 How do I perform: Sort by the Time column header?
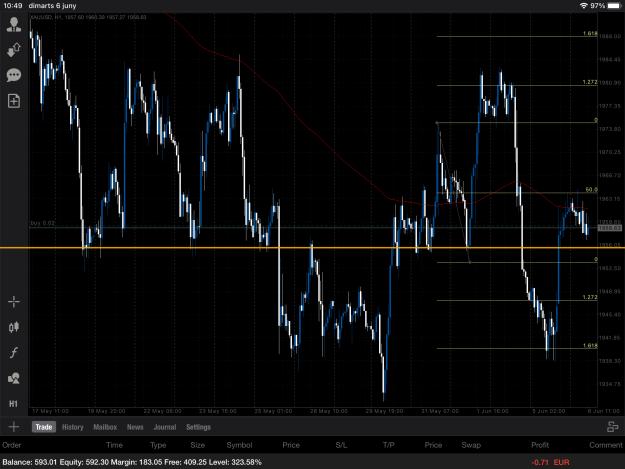tap(114, 445)
